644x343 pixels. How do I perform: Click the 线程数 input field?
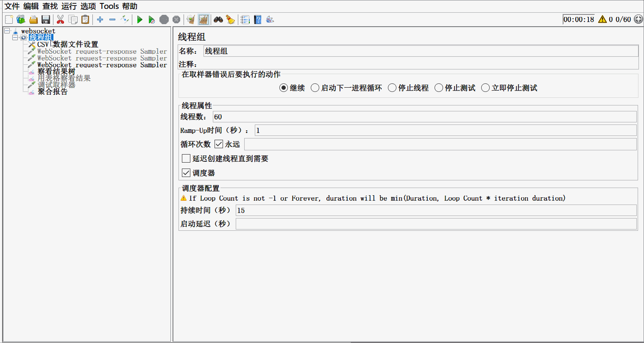click(x=424, y=117)
